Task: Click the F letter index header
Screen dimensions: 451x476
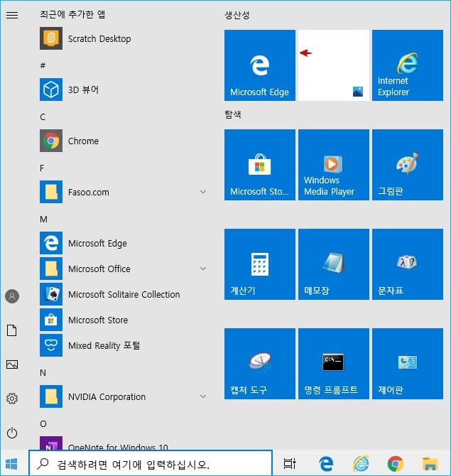Action: 42,168
